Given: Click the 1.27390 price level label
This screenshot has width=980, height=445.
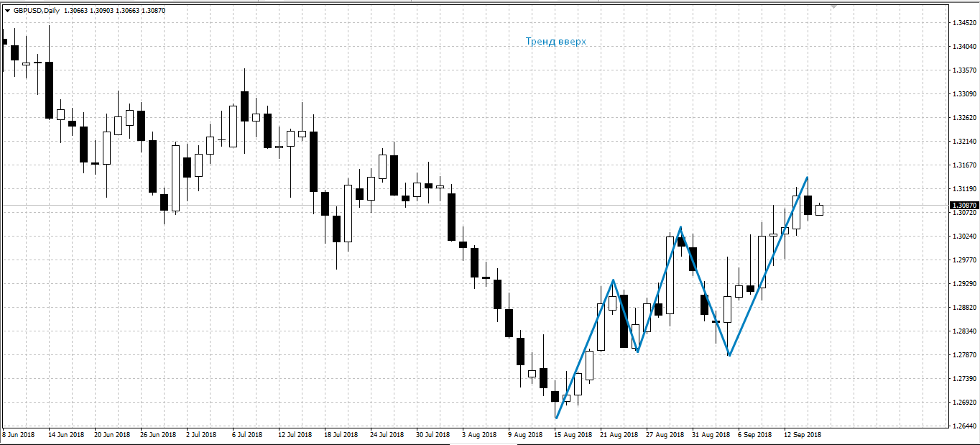Looking at the screenshot, I should click(x=964, y=379).
